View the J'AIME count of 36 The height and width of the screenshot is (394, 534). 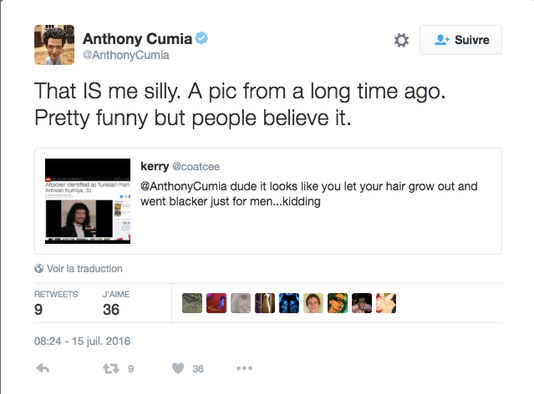pos(116,303)
